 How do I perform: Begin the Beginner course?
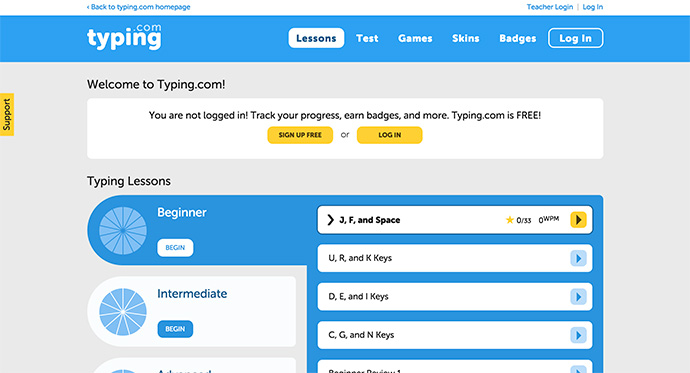tap(175, 248)
